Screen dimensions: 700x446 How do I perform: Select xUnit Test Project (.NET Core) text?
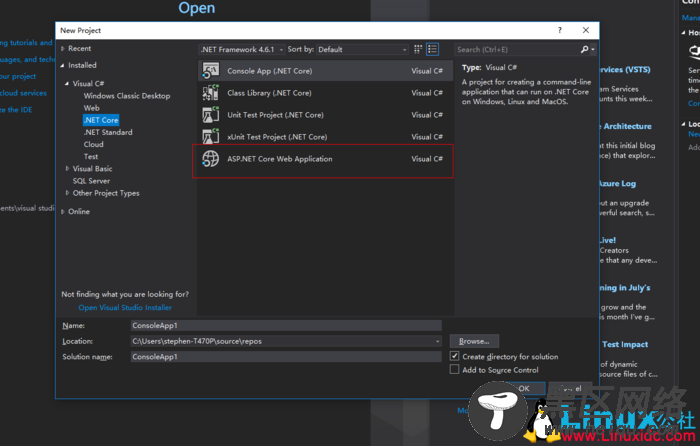[x=277, y=137]
